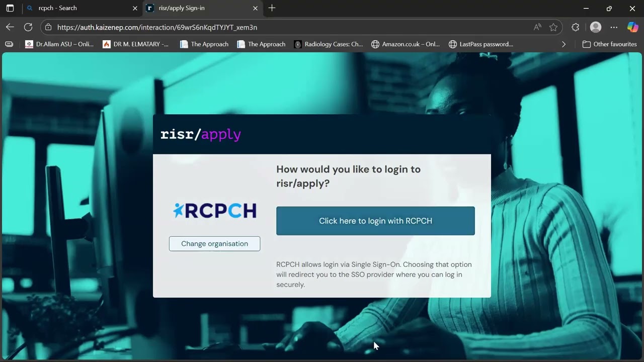Open LastPass password bookmark

coord(481,44)
